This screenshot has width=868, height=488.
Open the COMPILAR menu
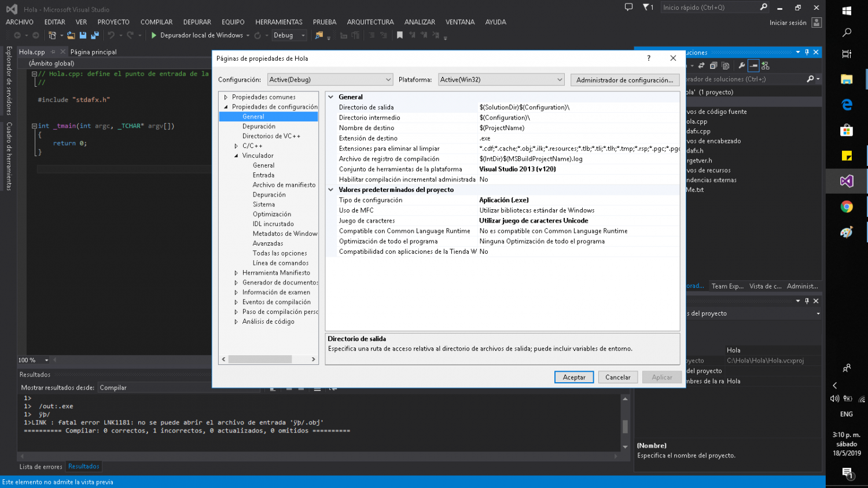pyautogui.click(x=156, y=22)
